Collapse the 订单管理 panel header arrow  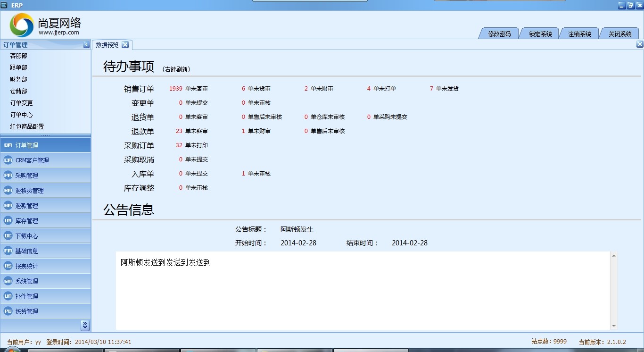[86, 45]
